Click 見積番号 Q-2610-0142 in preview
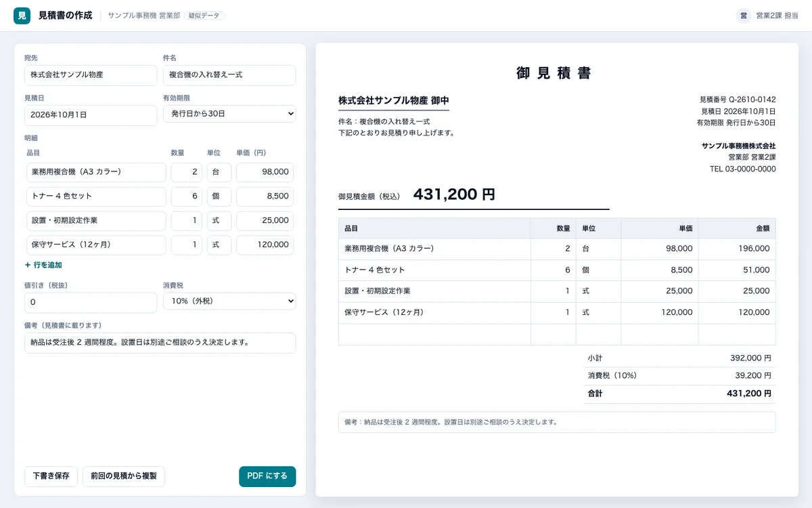This screenshot has width=812, height=508. 738,100
